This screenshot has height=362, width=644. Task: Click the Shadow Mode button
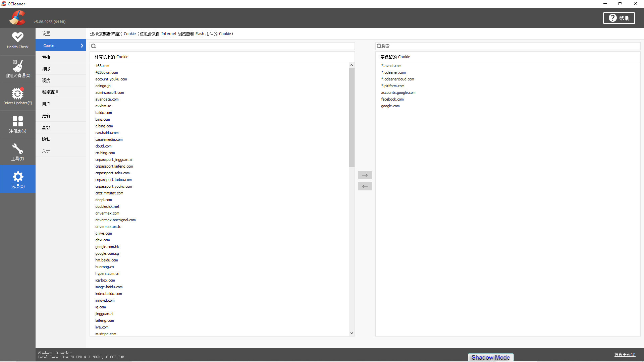tap(491, 358)
